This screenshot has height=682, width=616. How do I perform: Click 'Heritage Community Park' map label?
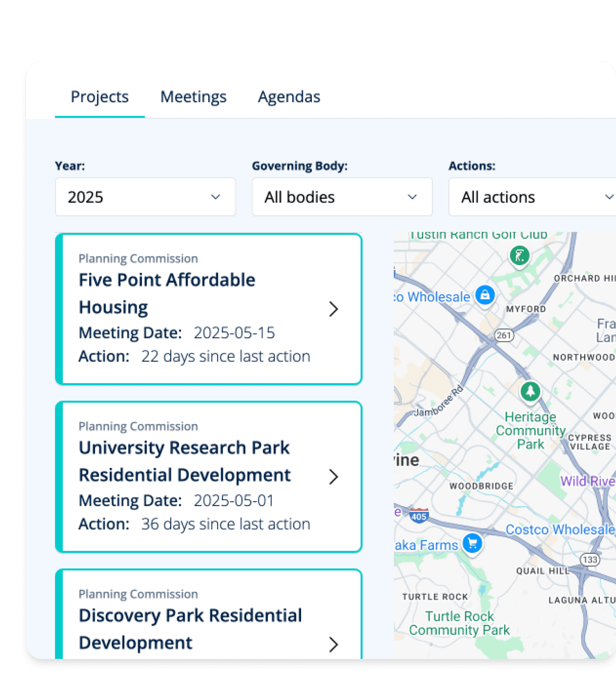[531, 430]
